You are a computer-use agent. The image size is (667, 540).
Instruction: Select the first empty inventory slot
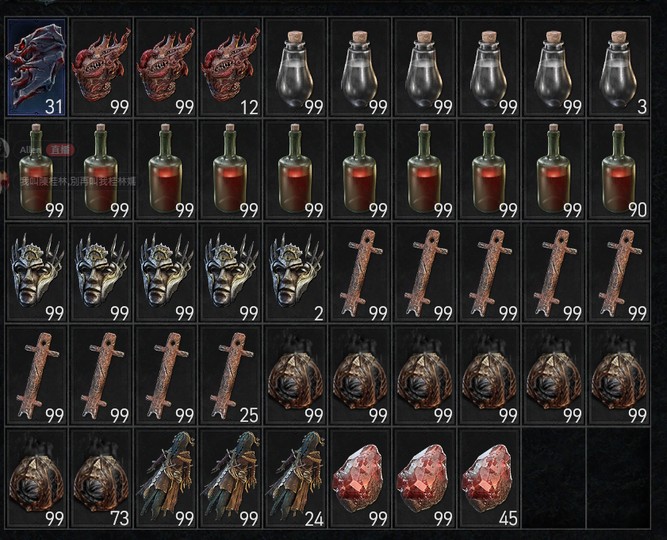(x=554, y=479)
